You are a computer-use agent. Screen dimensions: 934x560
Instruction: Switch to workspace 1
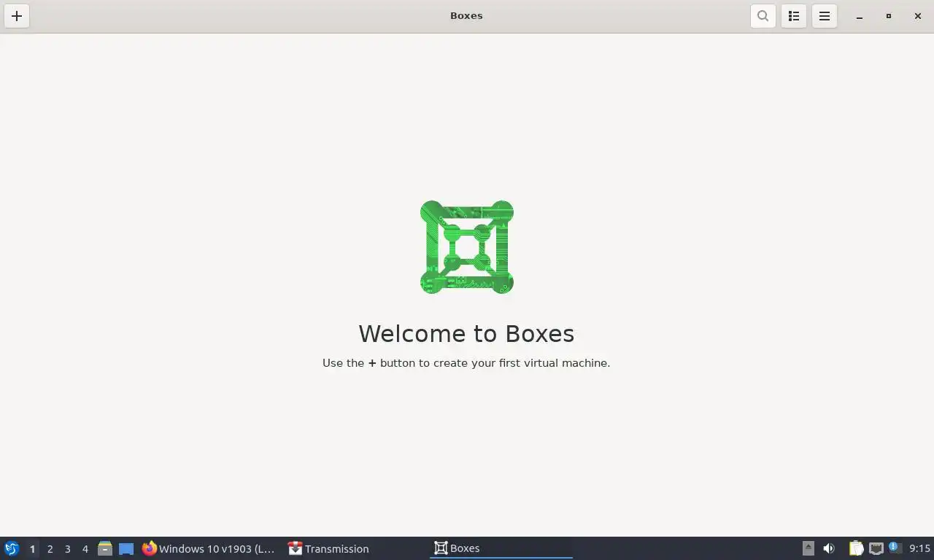click(x=32, y=548)
